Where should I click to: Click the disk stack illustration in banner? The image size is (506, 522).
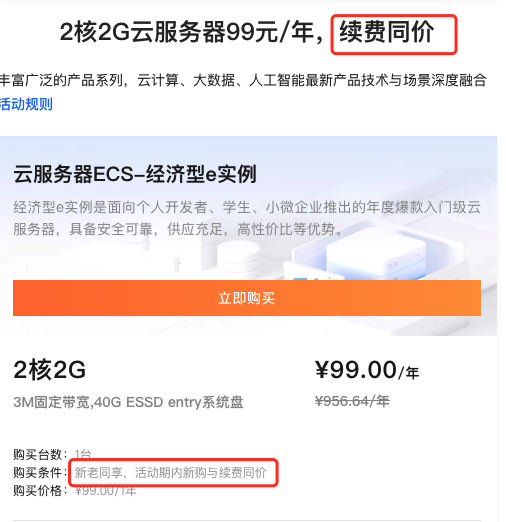pos(238,256)
